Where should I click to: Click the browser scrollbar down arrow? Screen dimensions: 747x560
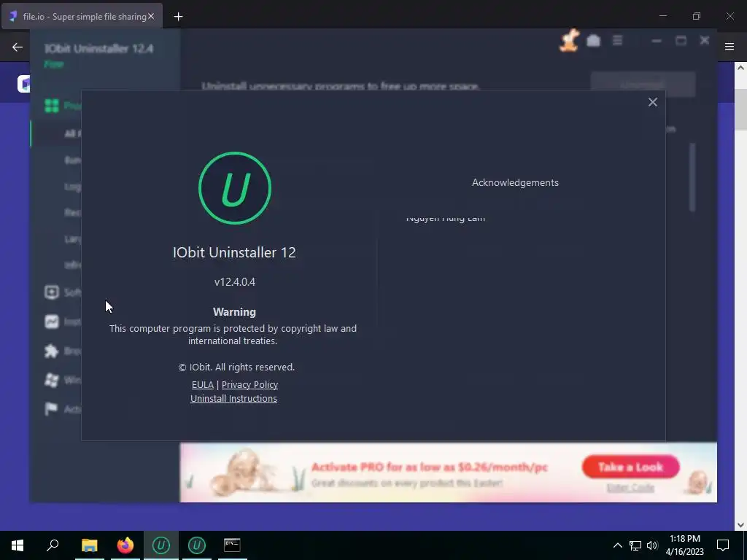(740, 525)
